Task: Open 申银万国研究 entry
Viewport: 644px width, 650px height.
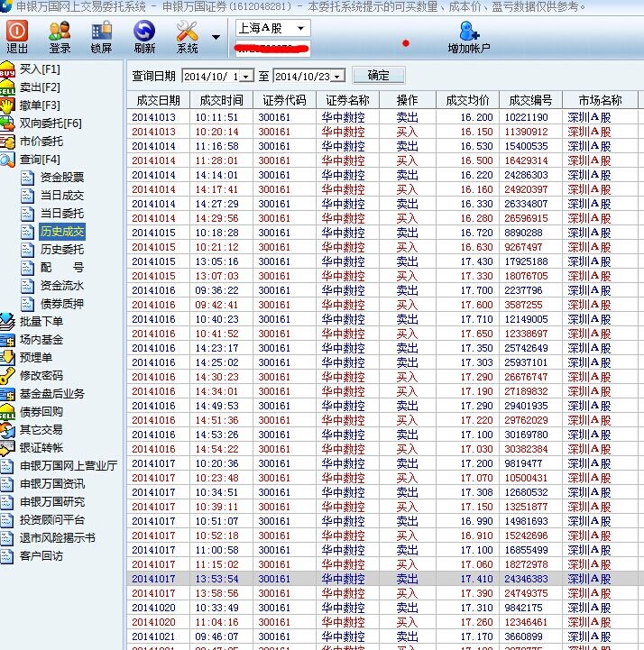Action: pyautogui.click(x=52, y=502)
